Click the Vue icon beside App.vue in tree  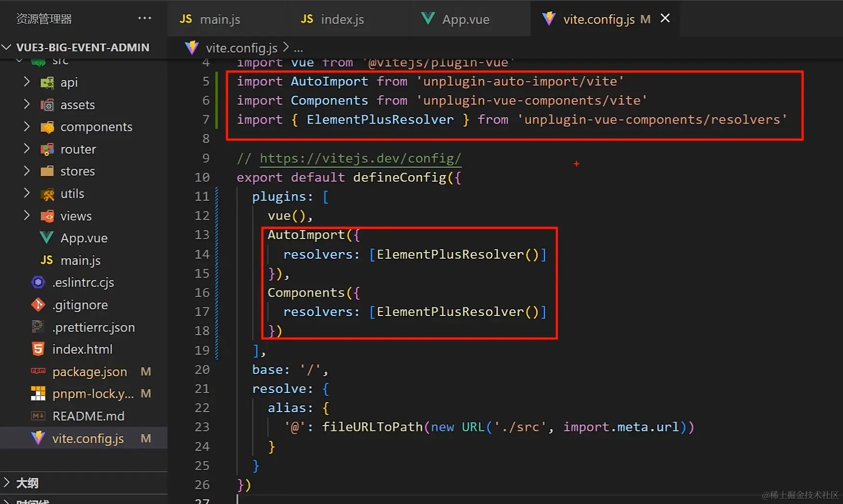click(47, 238)
